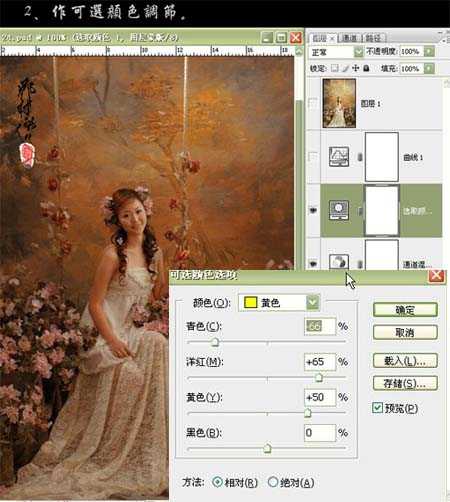Image resolution: width=450 pixels, height=502 pixels.
Task: Toggle visibility of 图层 1 layer
Action: tap(313, 104)
